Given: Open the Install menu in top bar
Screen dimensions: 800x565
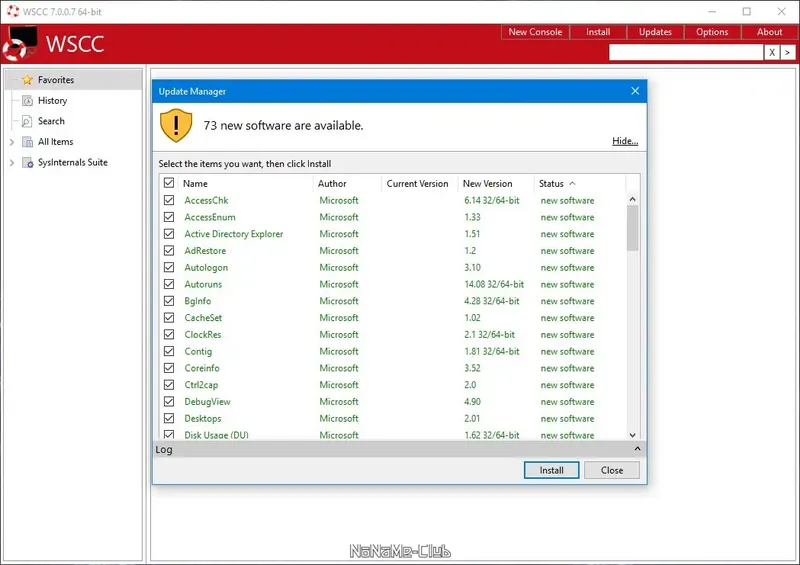Looking at the screenshot, I should click(598, 32).
